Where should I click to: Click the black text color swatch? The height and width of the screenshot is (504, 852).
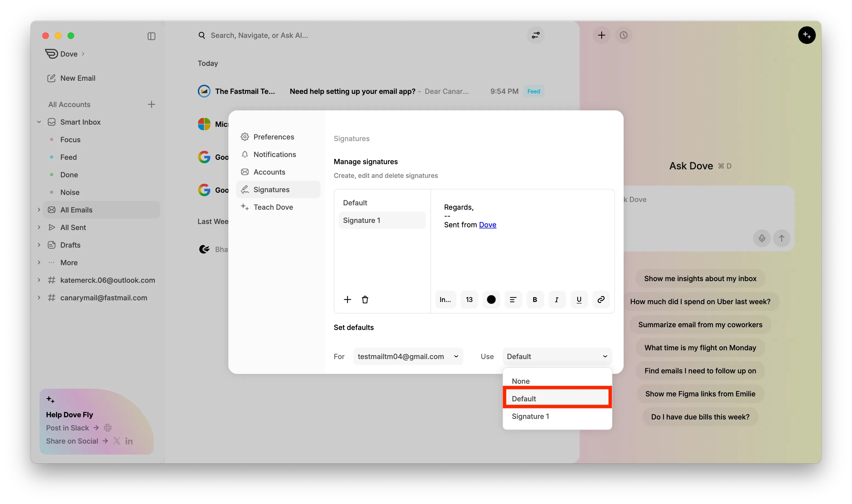point(491,299)
